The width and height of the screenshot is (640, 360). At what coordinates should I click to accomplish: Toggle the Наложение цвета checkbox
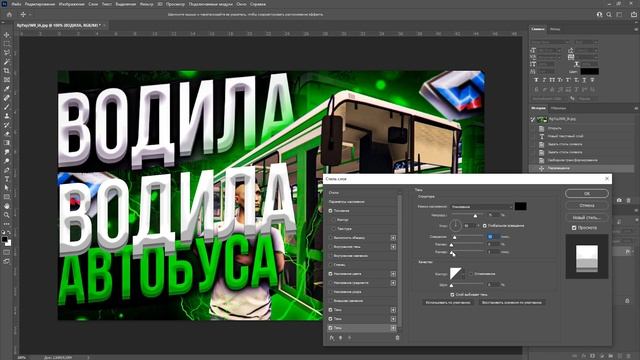click(331, 274)
